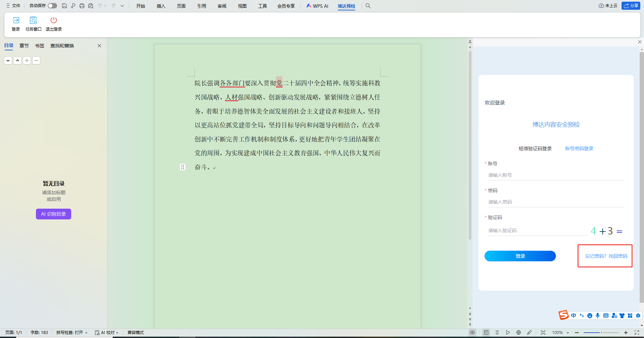Open the 拼写检查 spell check dropdown
Image resolution: width=644 pixels, height=338 pixels.
(x=72, y=332)
